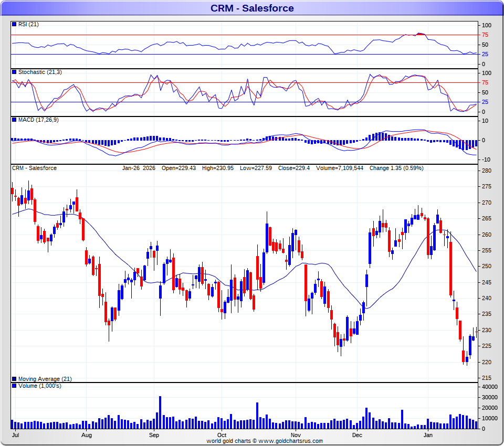The height and width of the screenshot is (446, 504).
Task: Click the CRM - Salesforce price panel label
Action: coord(34,168)
